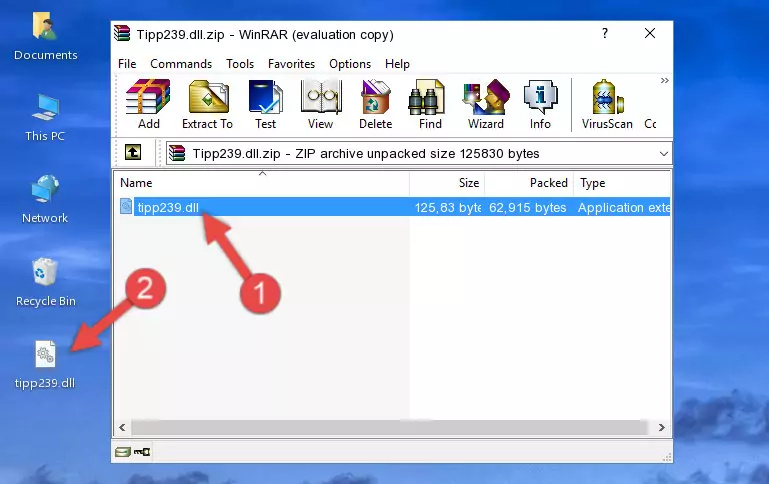Click the title bar help question mark
The width and height of the screenshot is (769, 484).
point(605,33)
